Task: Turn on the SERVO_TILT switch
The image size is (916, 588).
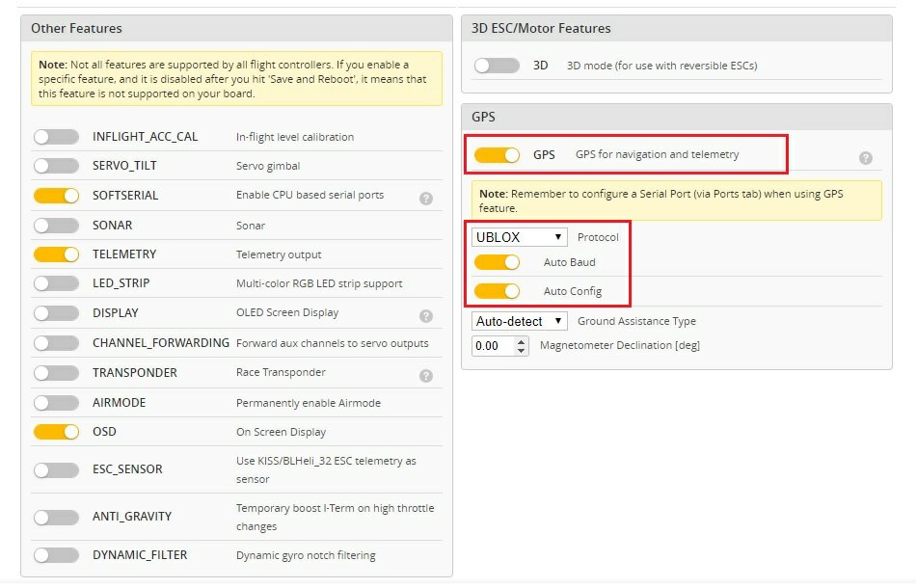Action: [x=56, y=166]
